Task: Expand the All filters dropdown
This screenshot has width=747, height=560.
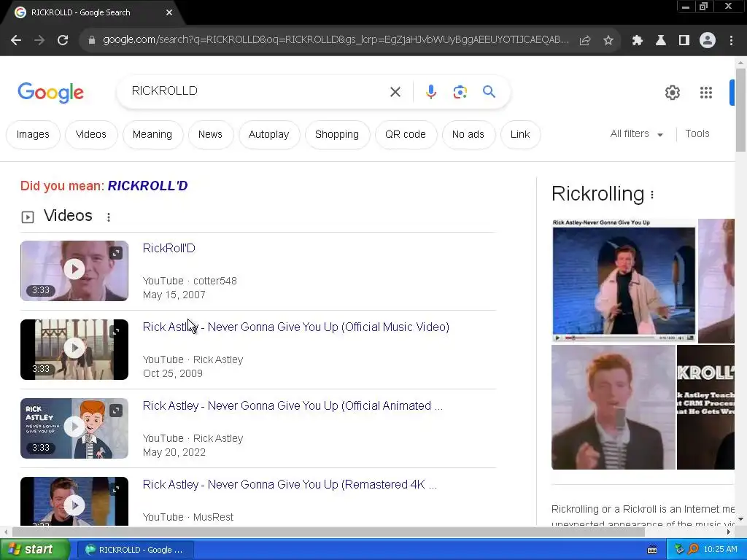Action: pyautogui.click(x=636, y=134)
